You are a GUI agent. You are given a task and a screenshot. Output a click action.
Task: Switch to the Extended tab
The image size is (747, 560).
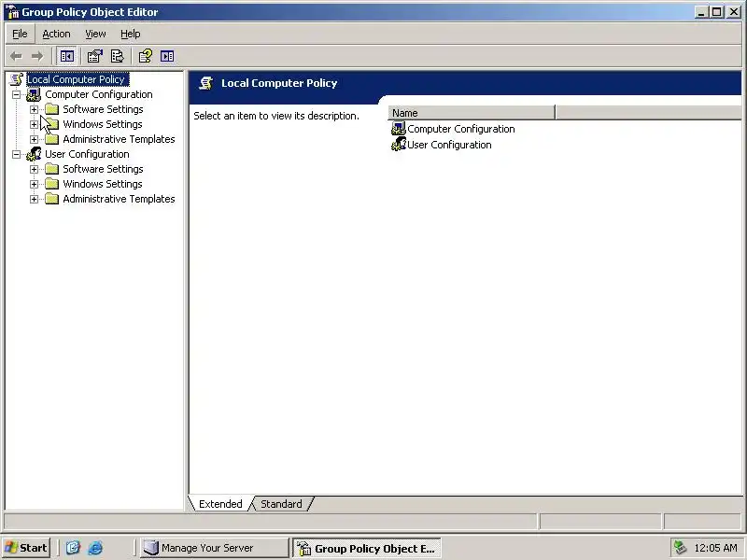coord(220,504)
